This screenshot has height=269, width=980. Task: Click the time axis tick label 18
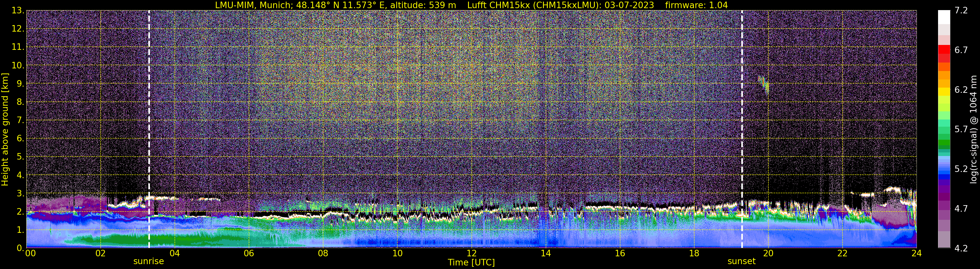(694, 253)
